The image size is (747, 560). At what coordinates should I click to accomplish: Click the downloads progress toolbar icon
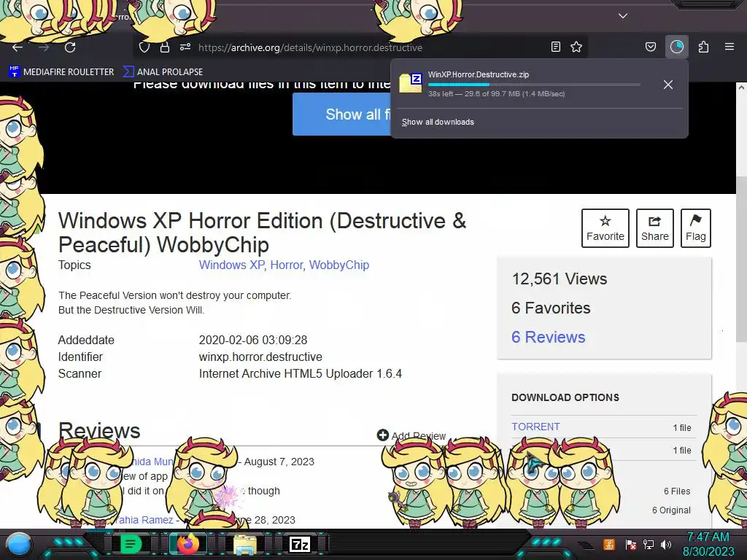click(x=677, y=47)
